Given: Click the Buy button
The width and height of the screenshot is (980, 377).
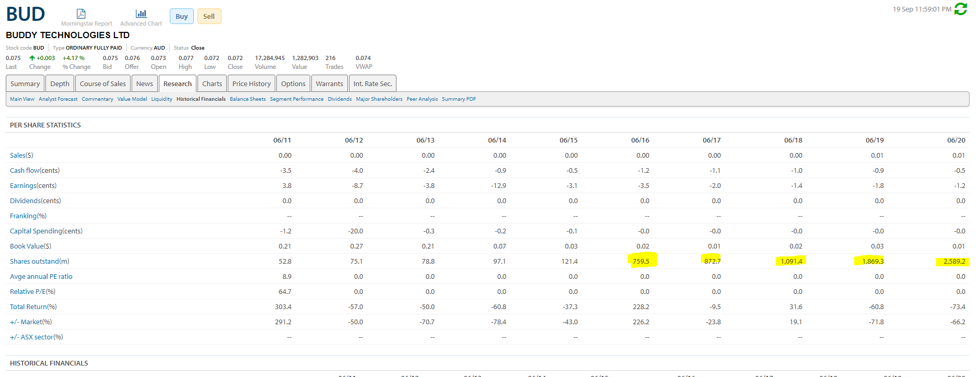Looking at the screenshot, I should [x=182, y=16].
